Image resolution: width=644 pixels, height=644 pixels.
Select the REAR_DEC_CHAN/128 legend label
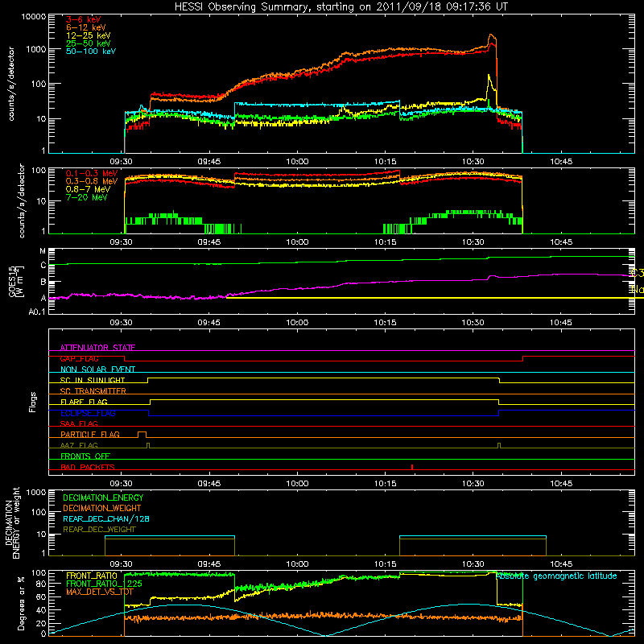[106, 518]
